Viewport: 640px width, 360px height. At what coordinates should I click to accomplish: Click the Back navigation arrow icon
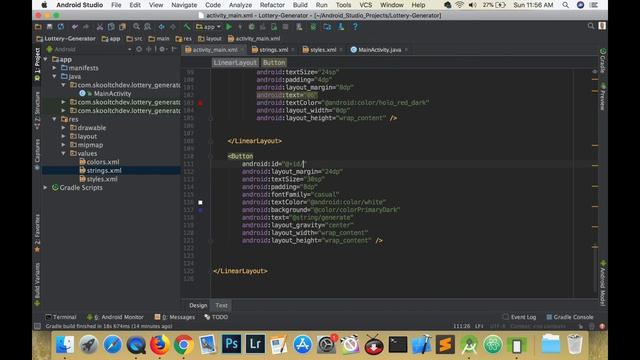coord(162,27)
